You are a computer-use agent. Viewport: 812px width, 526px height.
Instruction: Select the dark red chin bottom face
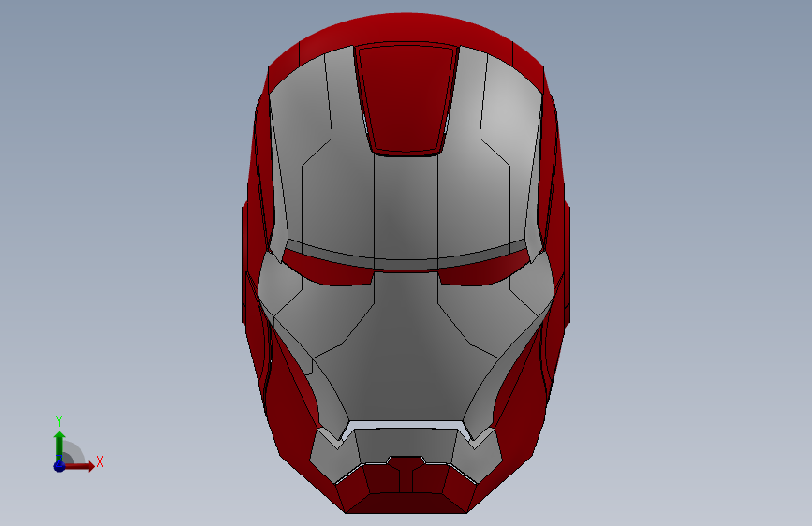[x=406, y=504]
